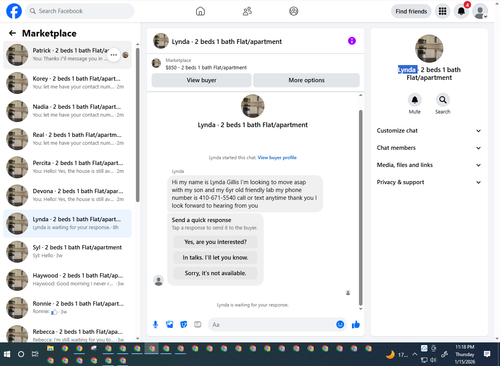Screen dimensions: 500x366
Task: Send quick reply "In talks. I'll let you know."
Action: 215,257
